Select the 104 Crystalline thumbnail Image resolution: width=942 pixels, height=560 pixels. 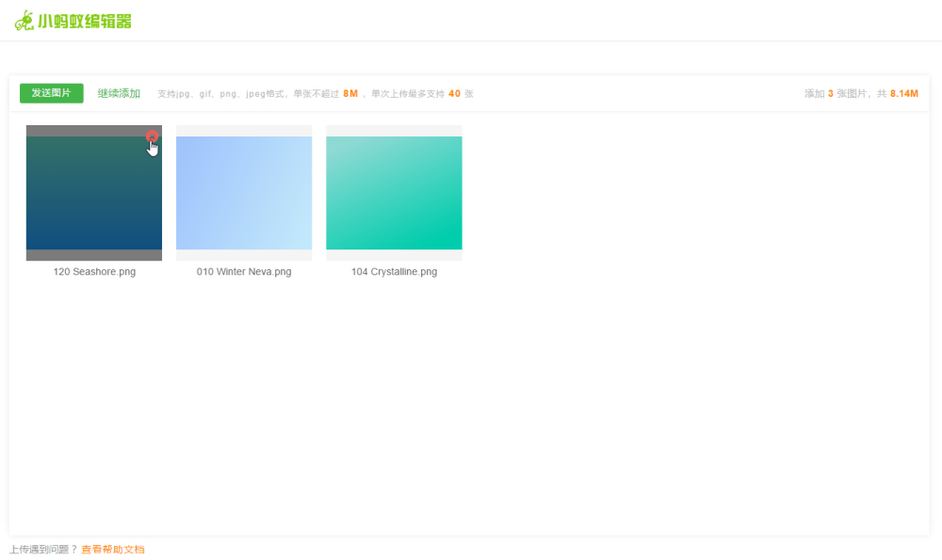pyautogui.click(x=394, y=193)
